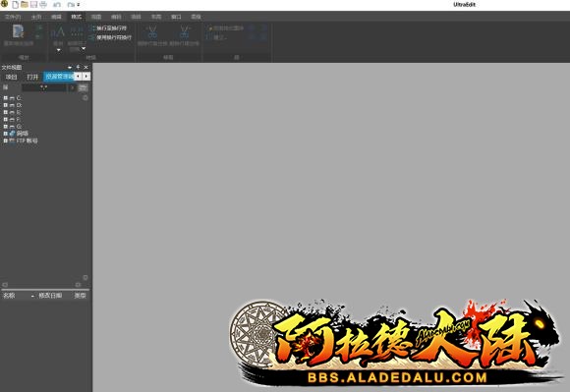Click the Undo arrow icon in the title bar
This screenshot has width=570, height=392.
[x=57, y=5]
